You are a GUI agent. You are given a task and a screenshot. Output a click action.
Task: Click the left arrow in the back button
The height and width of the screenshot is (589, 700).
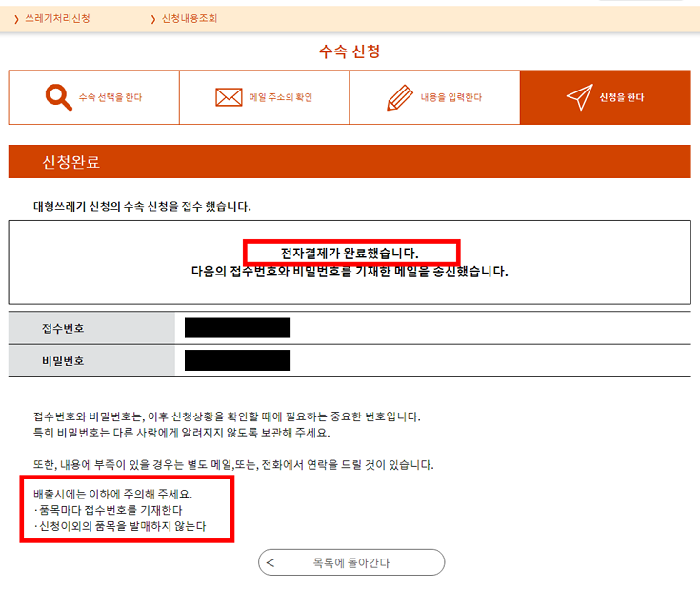coord(270,562)
